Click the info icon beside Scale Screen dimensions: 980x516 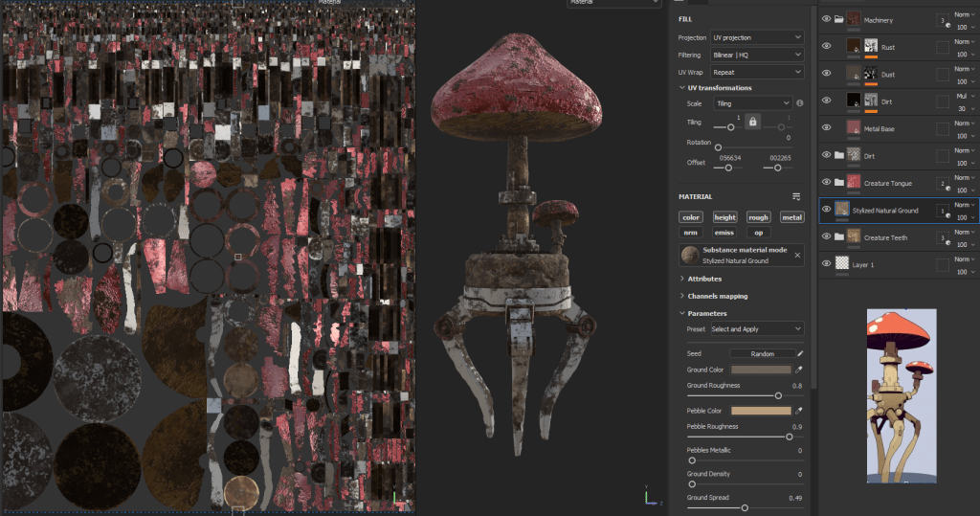pos(799,102)
